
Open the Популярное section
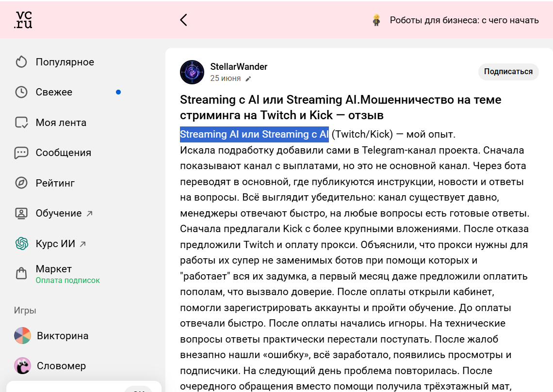65,62
